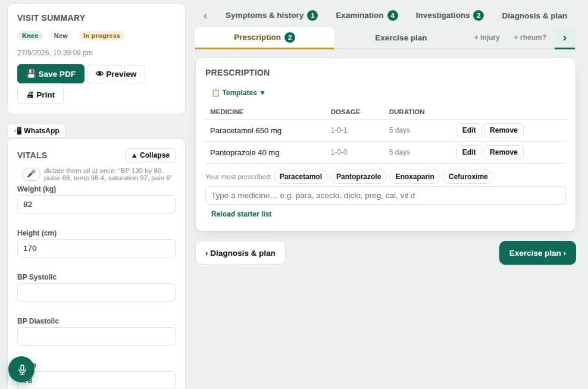The image size is (588, 389).
Task: Click the BP Systolic input field
Action: click(x=96, y=292)
